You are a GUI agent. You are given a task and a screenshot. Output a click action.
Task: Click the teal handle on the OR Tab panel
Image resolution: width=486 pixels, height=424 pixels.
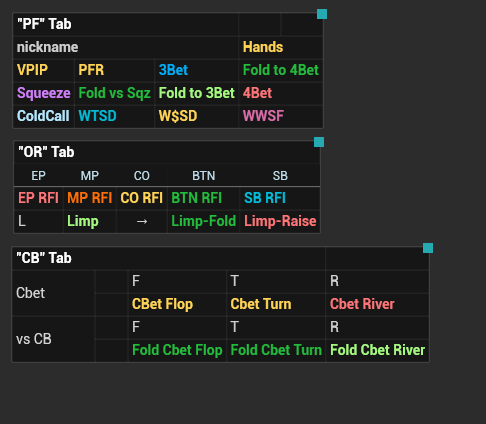pos(319,142)
